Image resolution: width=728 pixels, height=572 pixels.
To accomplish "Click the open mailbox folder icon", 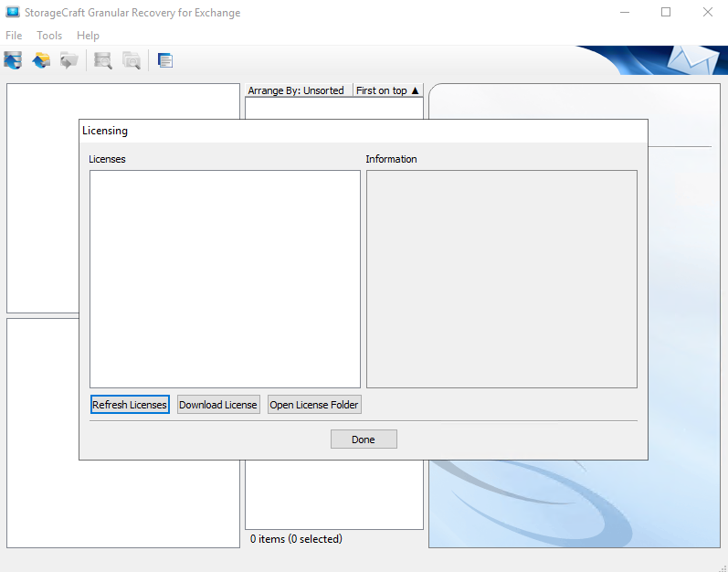I will click(x=41, y=61).
